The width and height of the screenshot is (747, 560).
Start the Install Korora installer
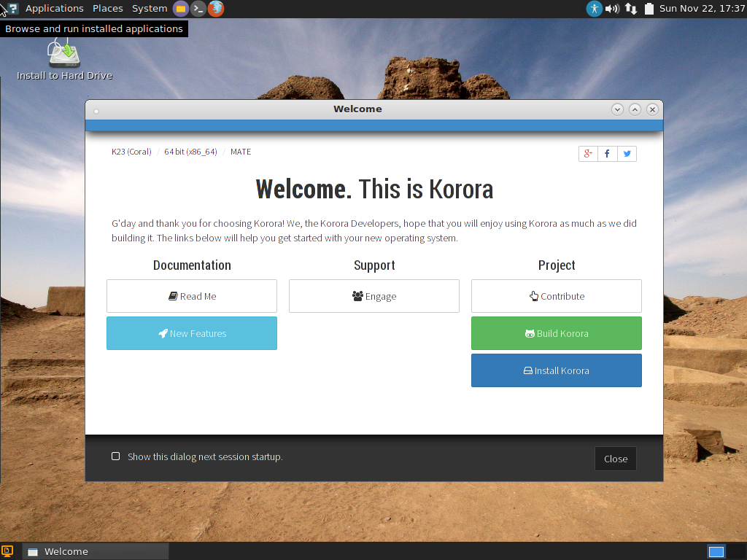coord(557,370)
